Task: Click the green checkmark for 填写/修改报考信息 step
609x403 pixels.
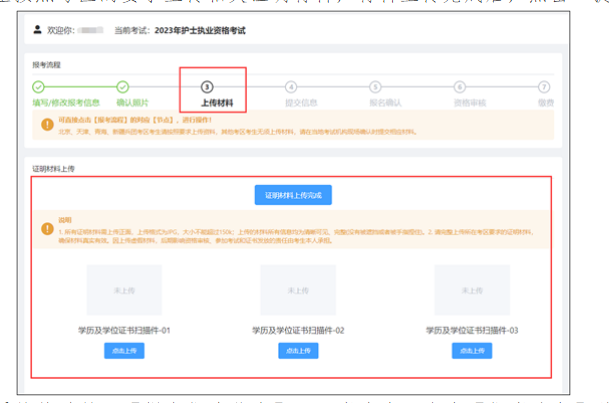Action: pos(38,87)
